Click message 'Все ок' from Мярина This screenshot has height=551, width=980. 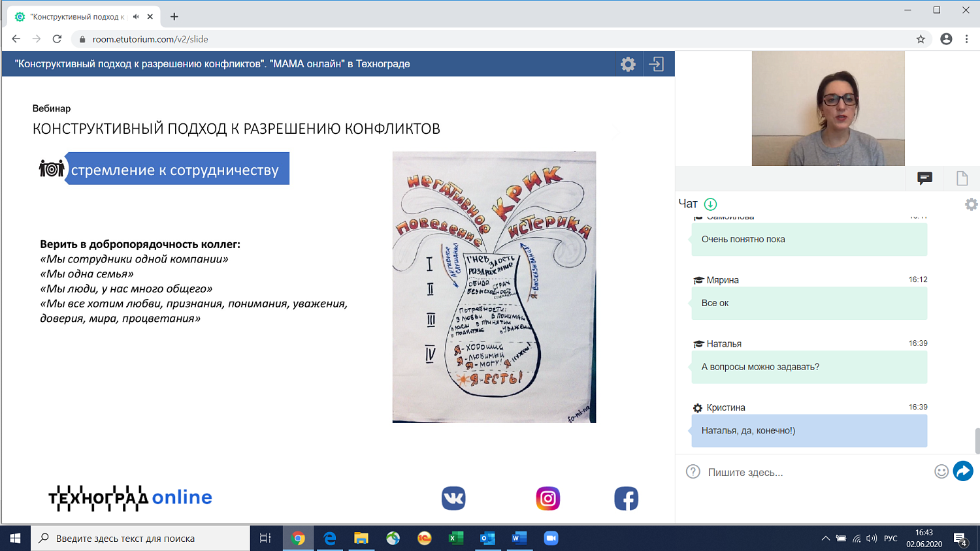[x=809, y=303]
